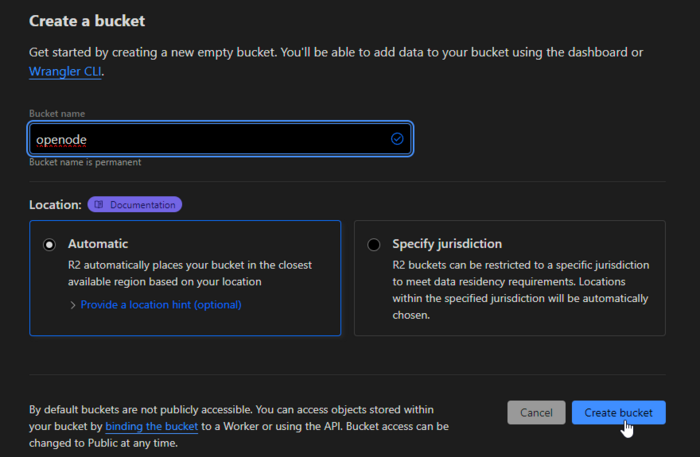The height and width of the screenshot is (457, 700).
Task: Select the Automatic location radio button
Action: (x=49, y=244)
